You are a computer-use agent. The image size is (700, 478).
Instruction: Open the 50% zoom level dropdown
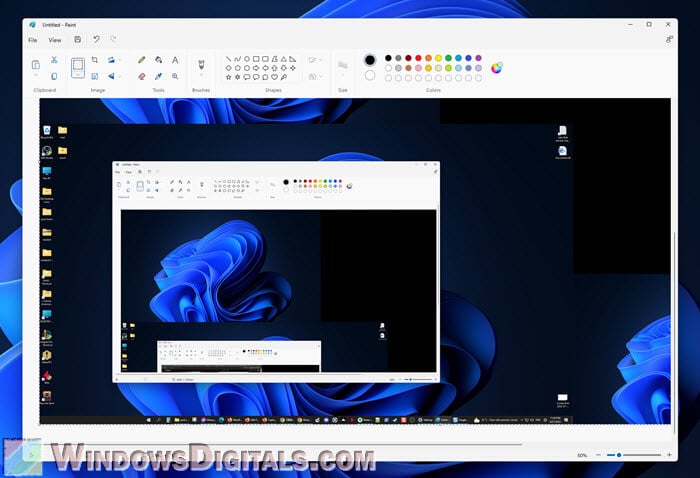click(x=582, y=455)
